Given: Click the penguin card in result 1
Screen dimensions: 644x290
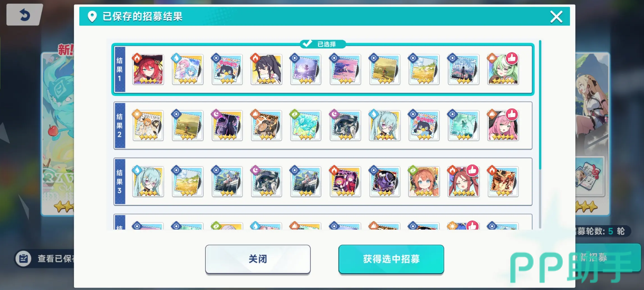Looking at the screenshot, I should coord(227,69).
